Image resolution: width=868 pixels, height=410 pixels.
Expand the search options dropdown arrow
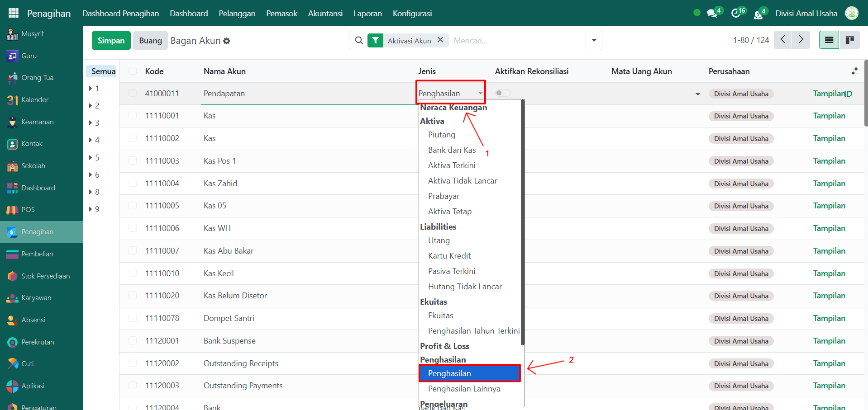click(x=594, y=41)
